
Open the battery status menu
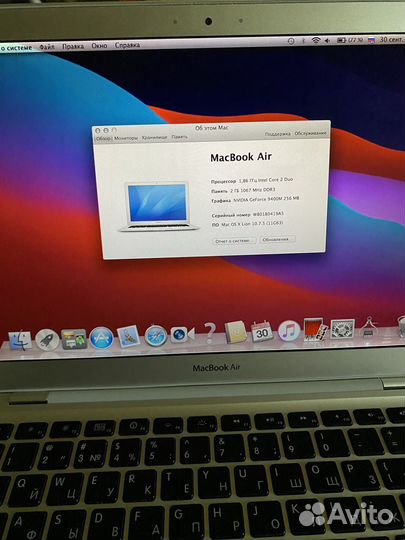[350, 40]
